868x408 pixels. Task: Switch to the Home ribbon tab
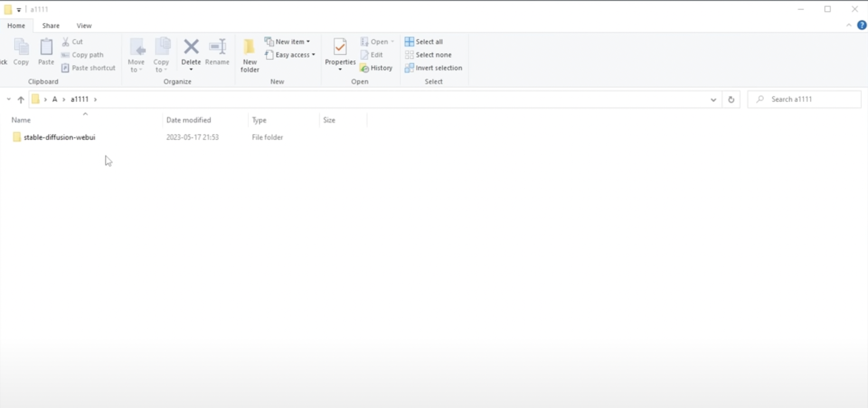point(16,26)
